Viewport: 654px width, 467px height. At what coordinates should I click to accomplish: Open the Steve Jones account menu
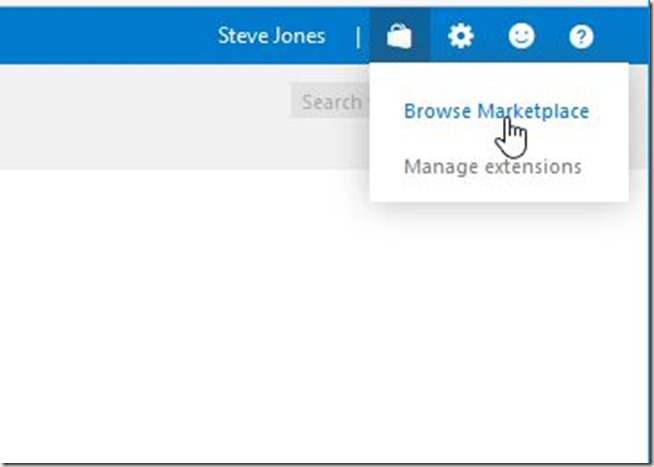271,37
